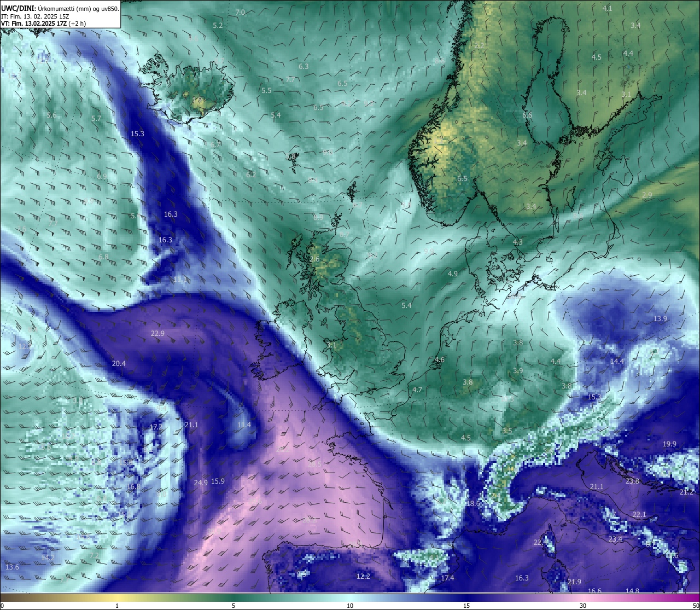This screenshot has width=700, height=610.
Task: Select the 21.2 value at right edge
Action: [x=686, y=492]
